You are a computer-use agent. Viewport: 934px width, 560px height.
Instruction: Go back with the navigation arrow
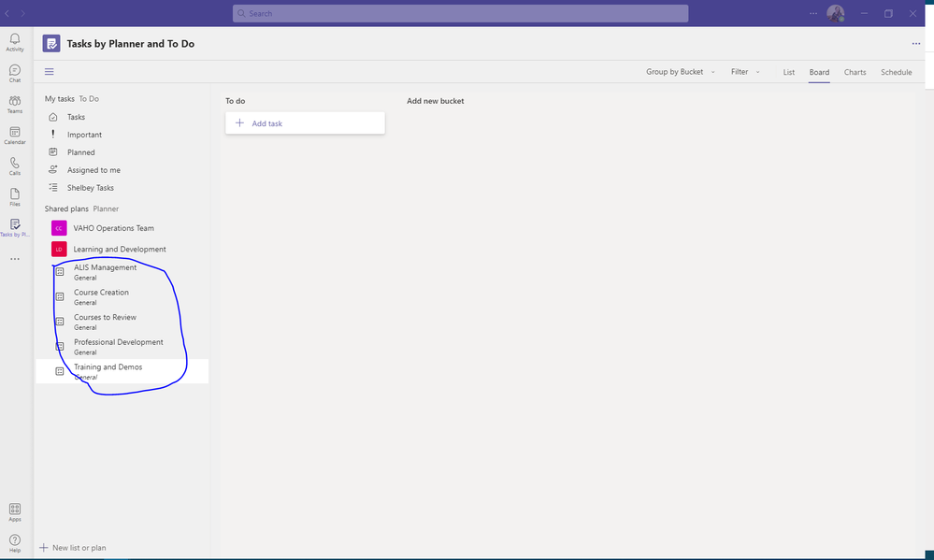pos(7,13)
